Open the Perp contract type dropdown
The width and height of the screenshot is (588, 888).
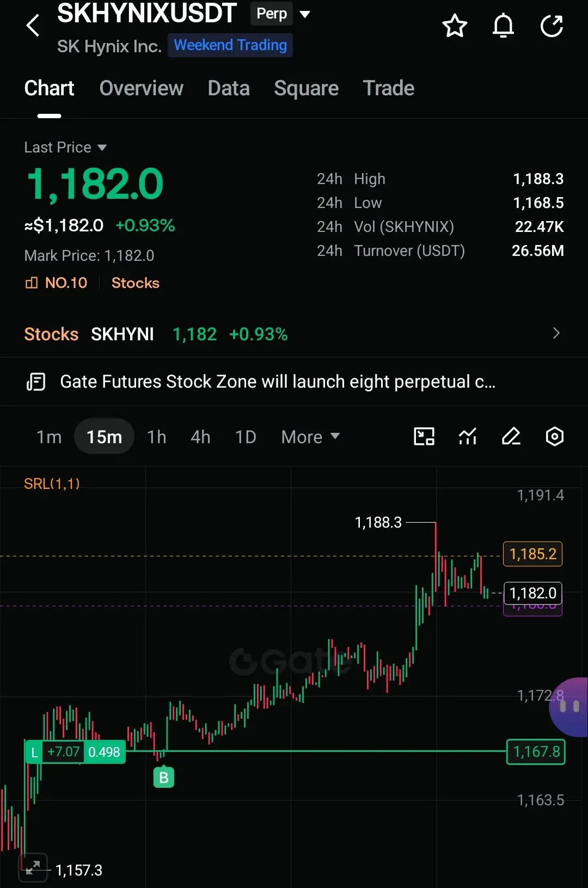coord(280,14)
